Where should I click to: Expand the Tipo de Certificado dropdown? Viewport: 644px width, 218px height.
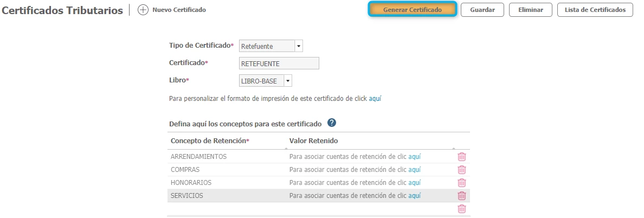tap(299, 47)
